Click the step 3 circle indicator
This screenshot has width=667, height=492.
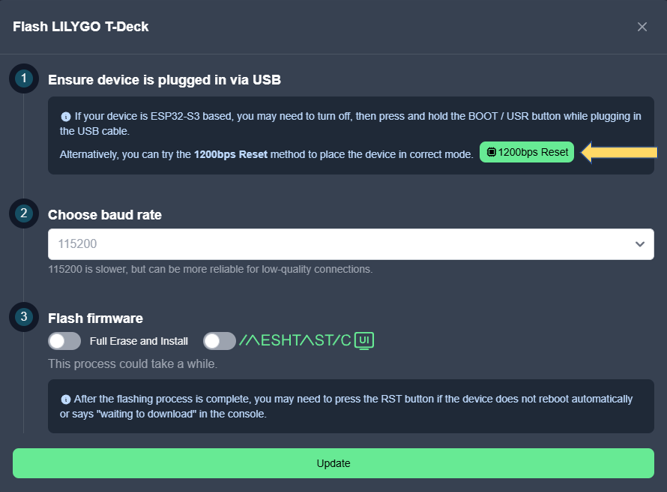point(24,317)
